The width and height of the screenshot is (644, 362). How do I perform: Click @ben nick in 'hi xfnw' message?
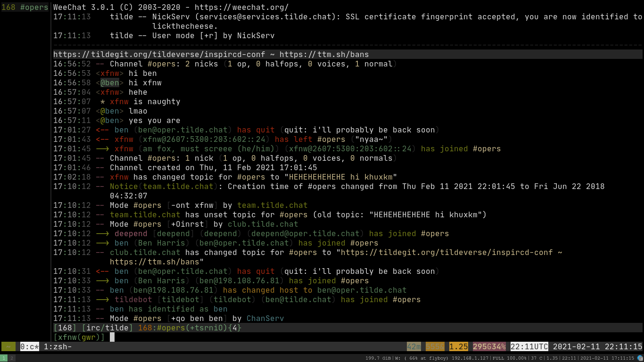point(110,83)
